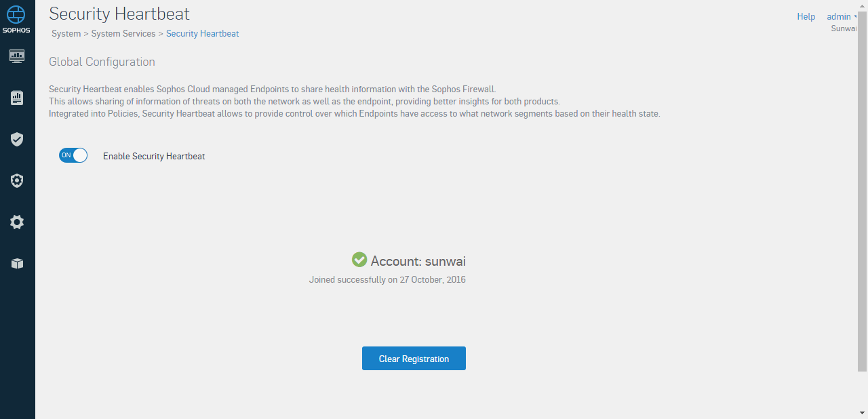
Task: Click the 'Enable Security Heartbeat' label
Action: click(154, 156)
